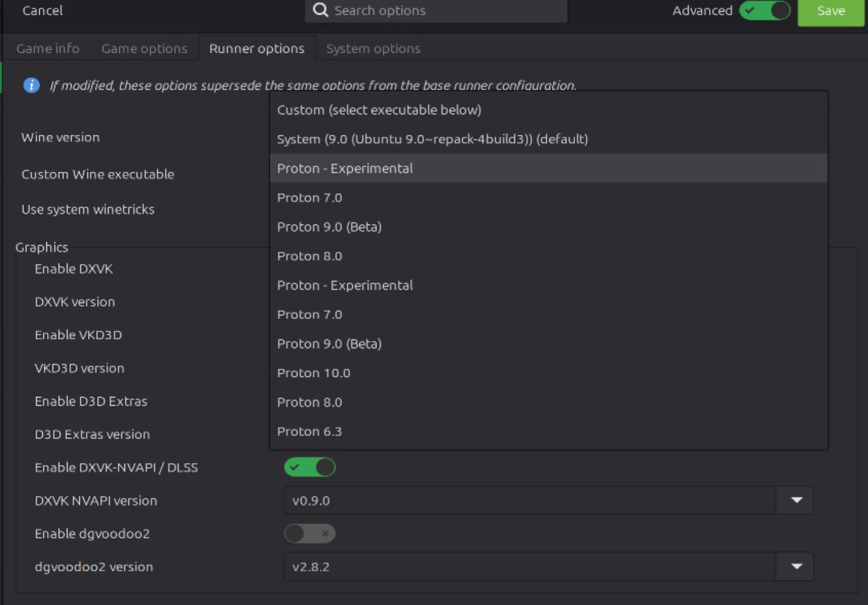The image size is (868, 605).
Task: Click the D3D Extras version label
Action: [93, 434]
